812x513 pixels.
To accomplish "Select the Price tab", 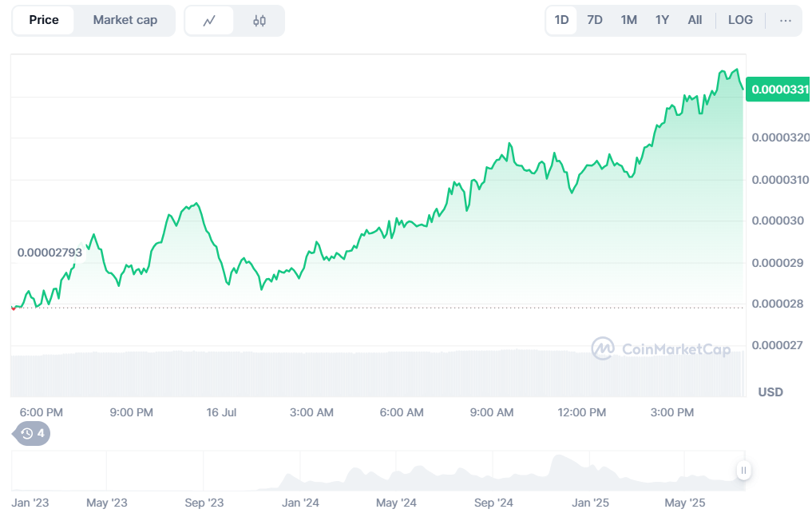I will 44,20.
